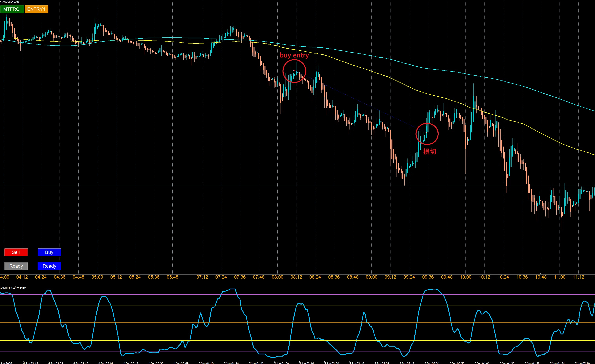Click the 07:12 time axis label

click(202, 277)
